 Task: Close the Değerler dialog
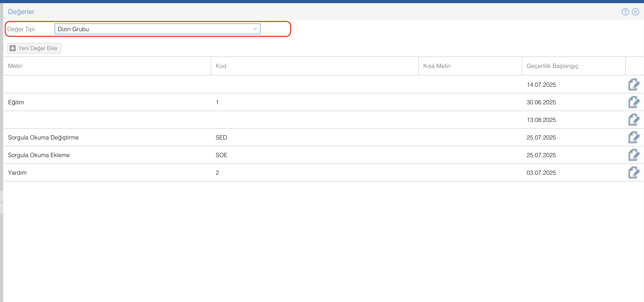click(635, 12)
